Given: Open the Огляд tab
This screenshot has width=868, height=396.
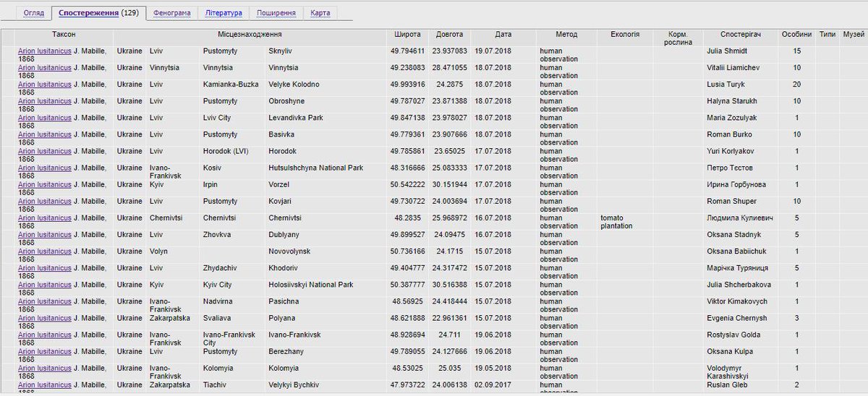Looking at the screenshot, I should [x=34, y=13].
